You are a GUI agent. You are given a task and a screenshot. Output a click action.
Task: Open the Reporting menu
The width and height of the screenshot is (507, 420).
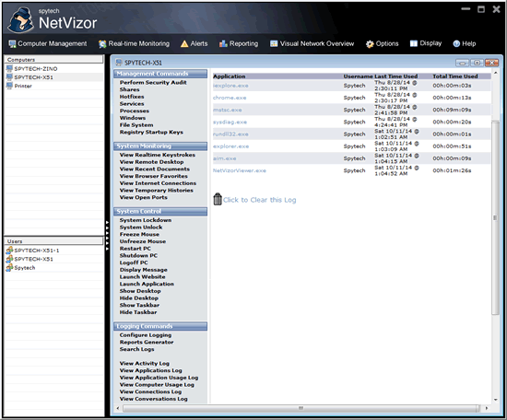[x=239, y=43]
